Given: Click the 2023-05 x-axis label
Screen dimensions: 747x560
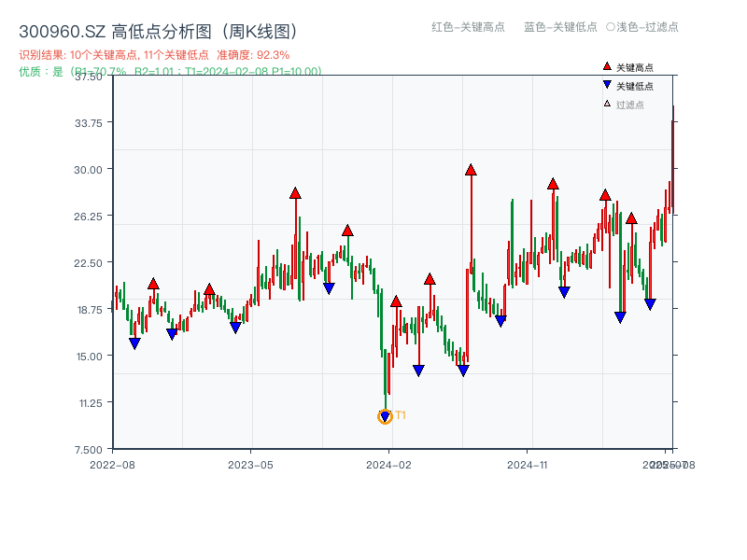Looking at the screenshot, I should (x=250, y=465).
